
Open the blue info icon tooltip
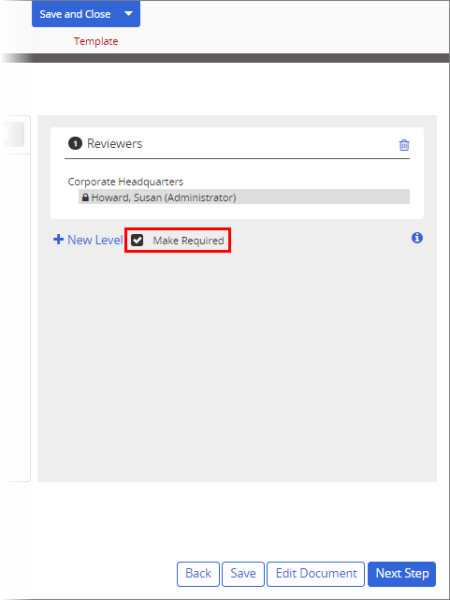[x=417, y=238]
